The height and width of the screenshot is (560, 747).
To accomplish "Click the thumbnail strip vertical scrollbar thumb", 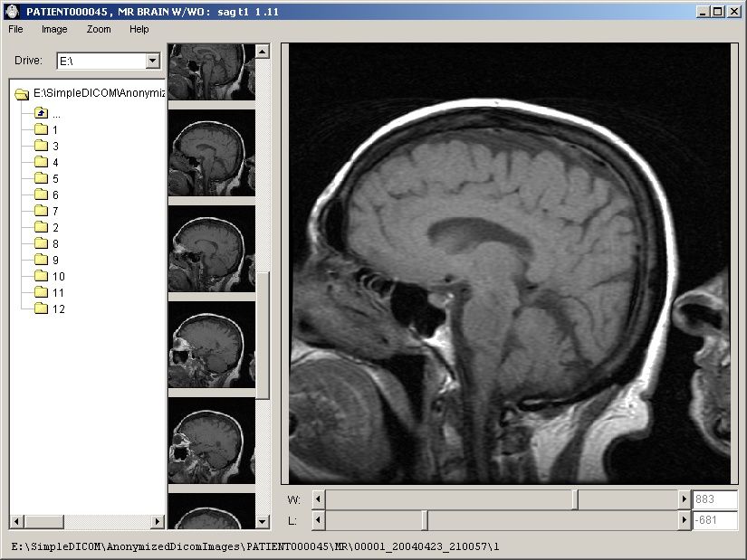I will tap(263, 336).
